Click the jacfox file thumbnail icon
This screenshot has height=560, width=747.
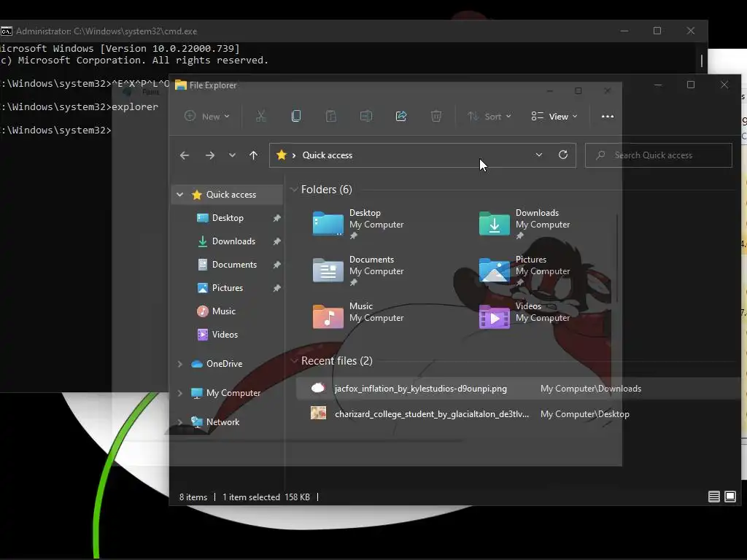click(x=318, y=388)
